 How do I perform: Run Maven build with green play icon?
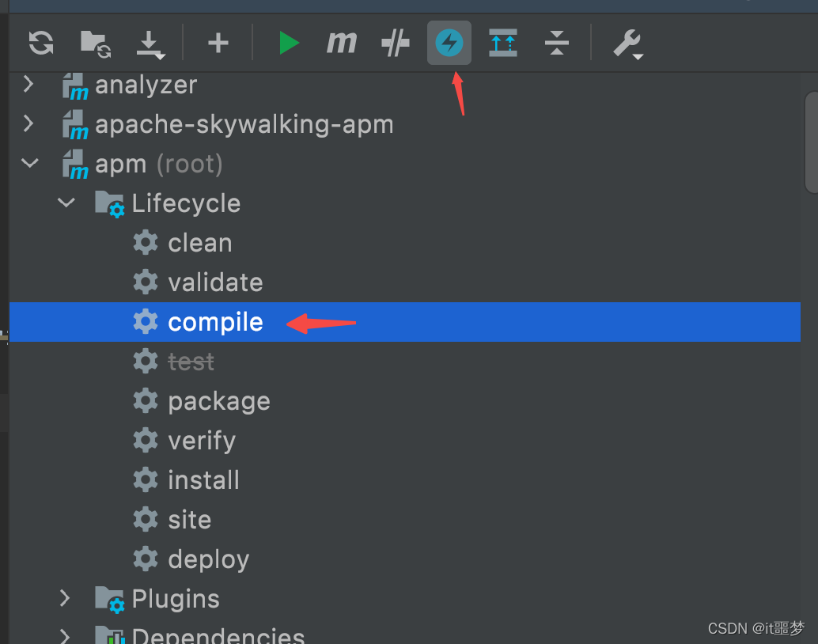pyautogui.click(x=289, y=43)
